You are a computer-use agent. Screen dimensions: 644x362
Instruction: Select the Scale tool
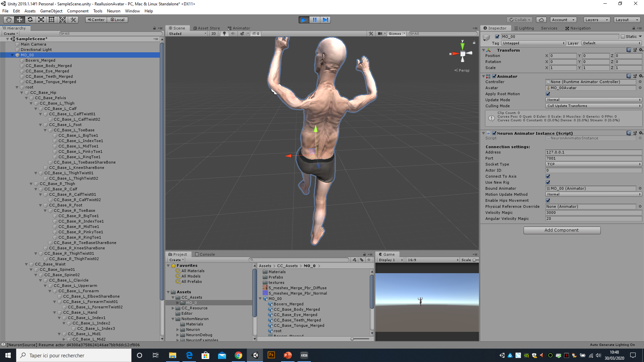click(x=41, y=20)
